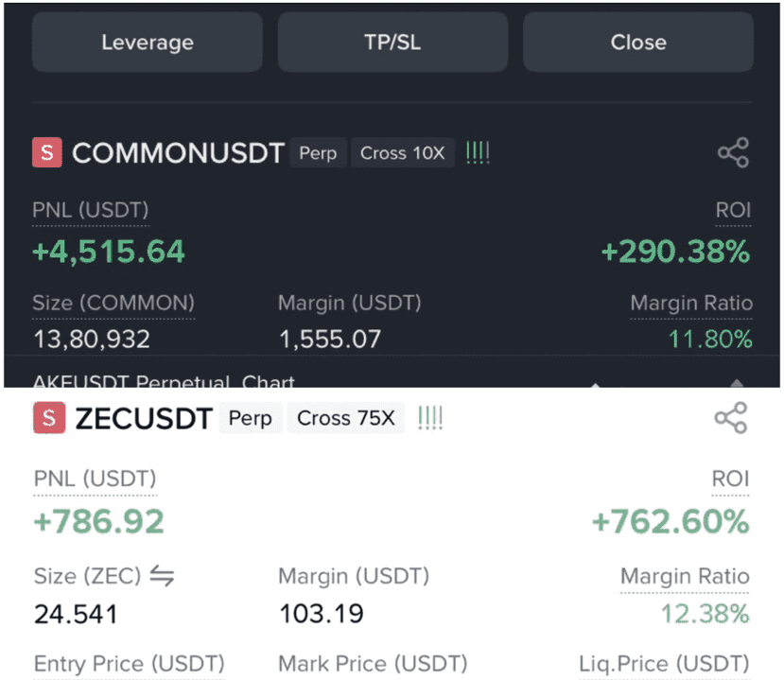Open the TP/SL button
Screen dimensions: 784x680
pyautogui.click(x=392, y=42)
